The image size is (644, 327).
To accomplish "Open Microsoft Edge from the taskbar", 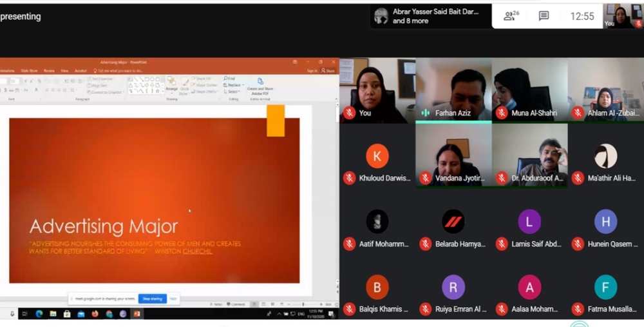I will (x=39, y=314).
